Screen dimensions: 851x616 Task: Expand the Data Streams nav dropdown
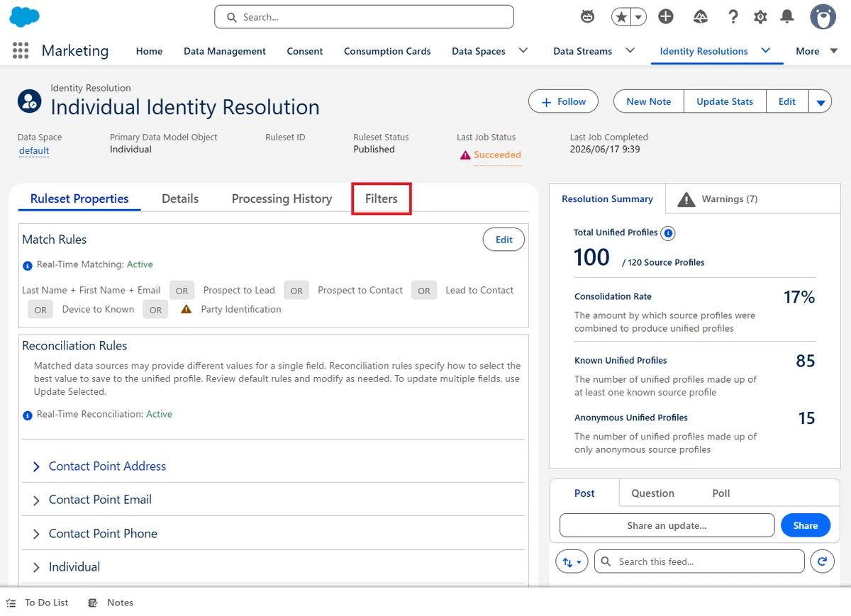pyautogui.click(x=629, y=50)
